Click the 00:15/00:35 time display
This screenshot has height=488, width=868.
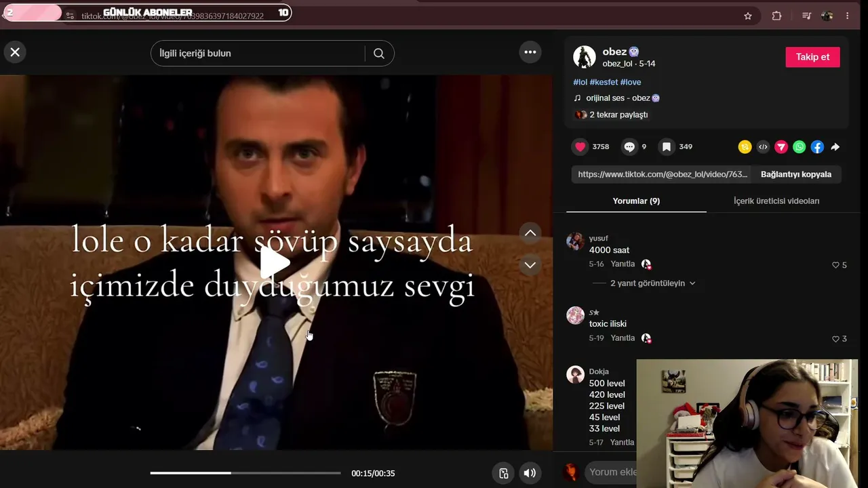pos(373,474)
